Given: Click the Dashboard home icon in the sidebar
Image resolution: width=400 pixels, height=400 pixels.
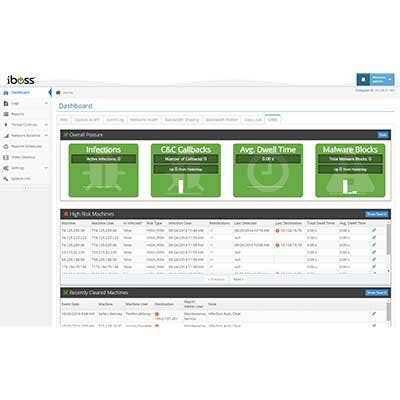Looking at the screenshot, I should 6,93.
